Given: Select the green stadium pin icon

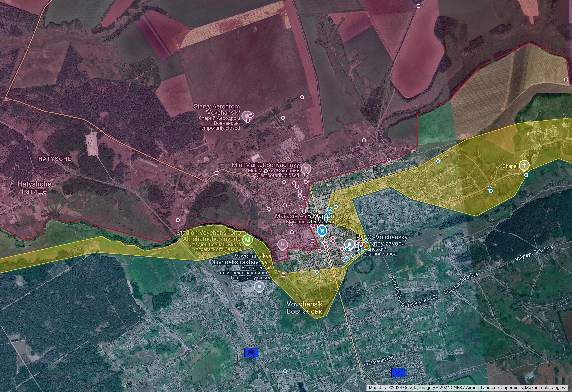Looking at the screenshot, I should point(248,240).
